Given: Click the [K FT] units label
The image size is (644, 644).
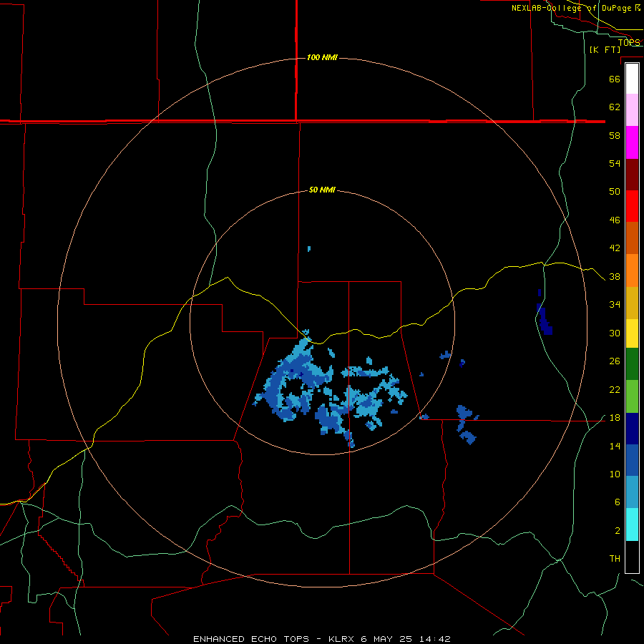Looking at the screenshot, I should (605, 49).
